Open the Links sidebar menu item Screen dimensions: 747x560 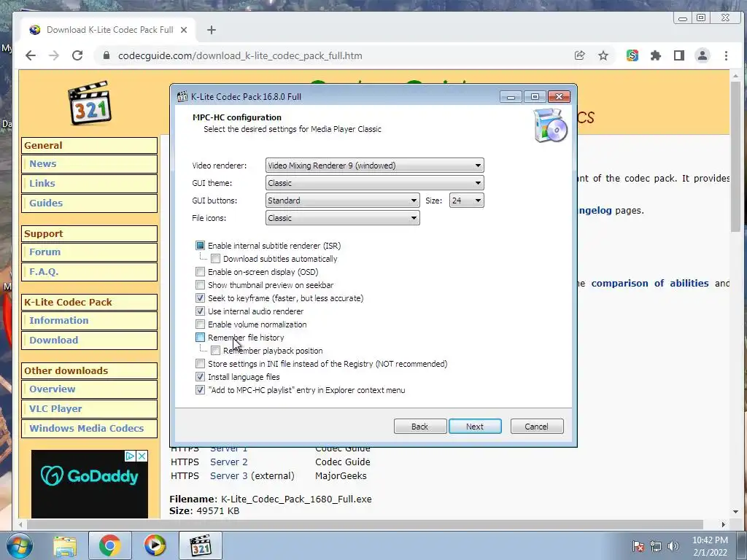click(90, 183)
